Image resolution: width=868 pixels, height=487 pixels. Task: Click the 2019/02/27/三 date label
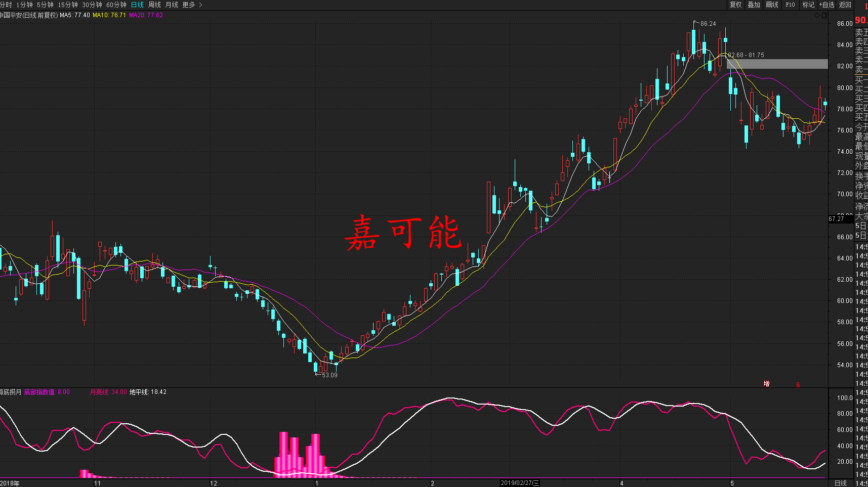click(x=520, y=483)
